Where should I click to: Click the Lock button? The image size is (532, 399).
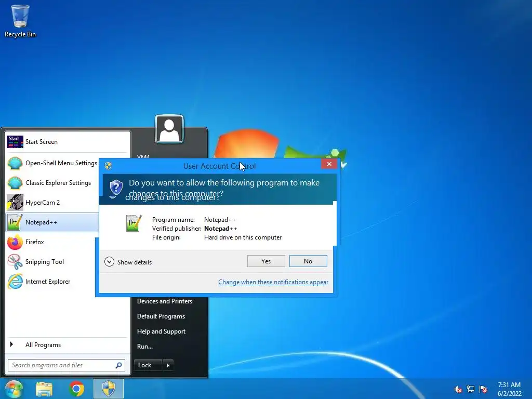click(148, 365)
